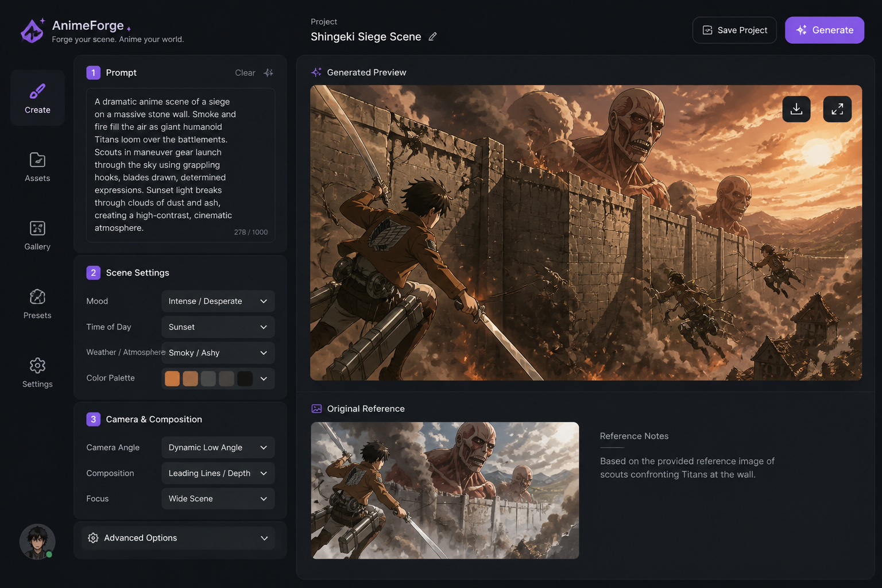882x588 pixels.
Task: Click the 278 / 1000 character counter
Action: click(251, 232)
